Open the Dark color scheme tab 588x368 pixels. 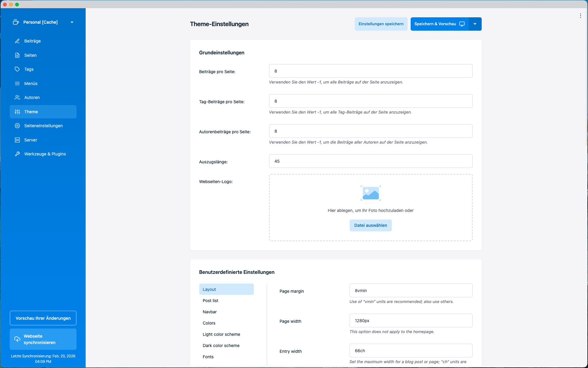221,346
